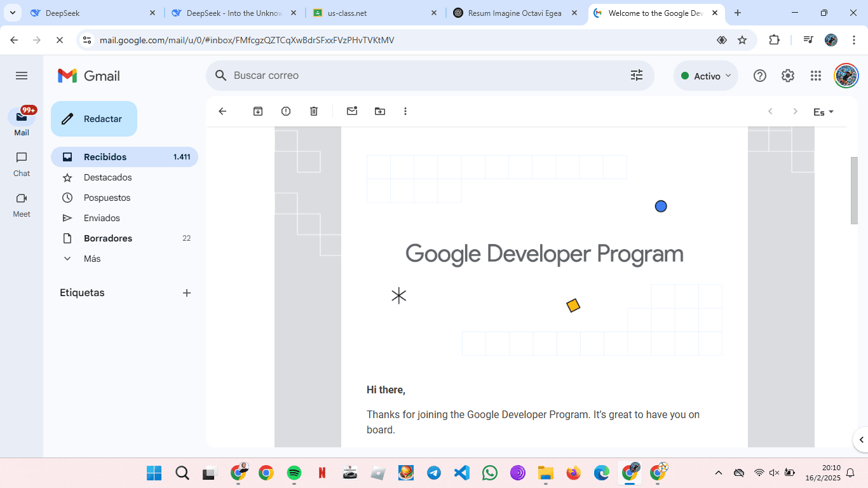Go back to the inbox list

coord(222,111)
